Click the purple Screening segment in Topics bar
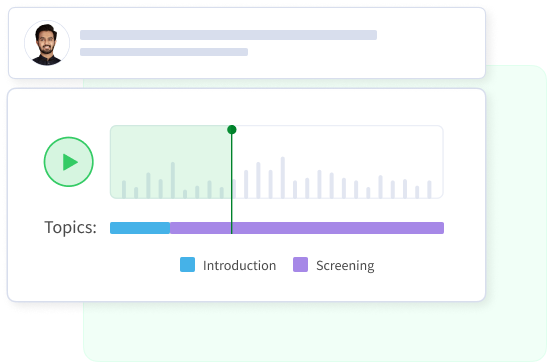 307,228
